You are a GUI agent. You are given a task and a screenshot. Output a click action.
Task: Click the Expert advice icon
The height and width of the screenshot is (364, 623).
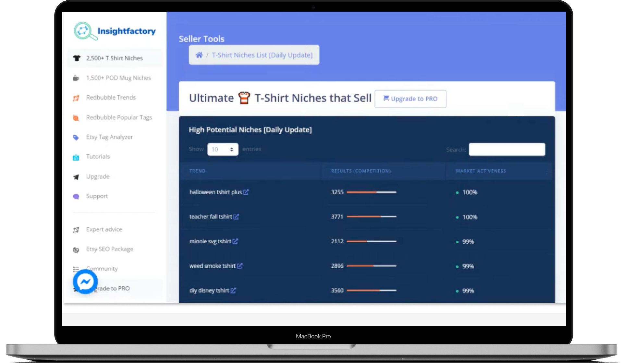coord(76,230)
